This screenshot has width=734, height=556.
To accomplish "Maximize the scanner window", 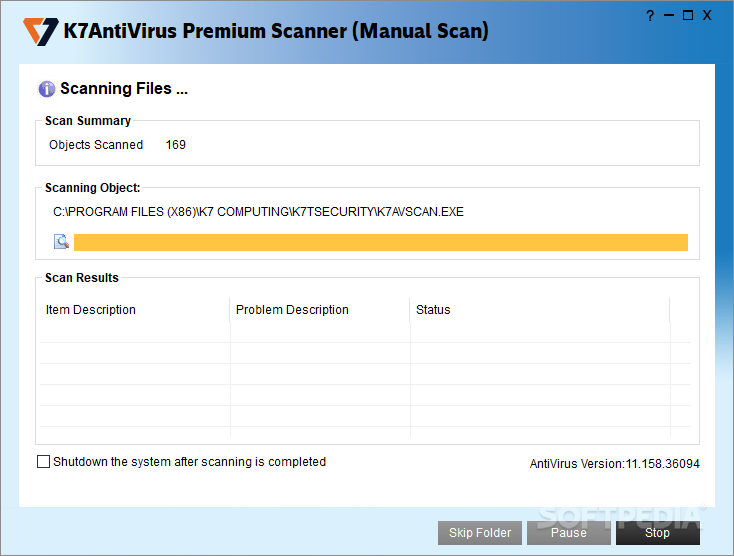I will point(688,16).
